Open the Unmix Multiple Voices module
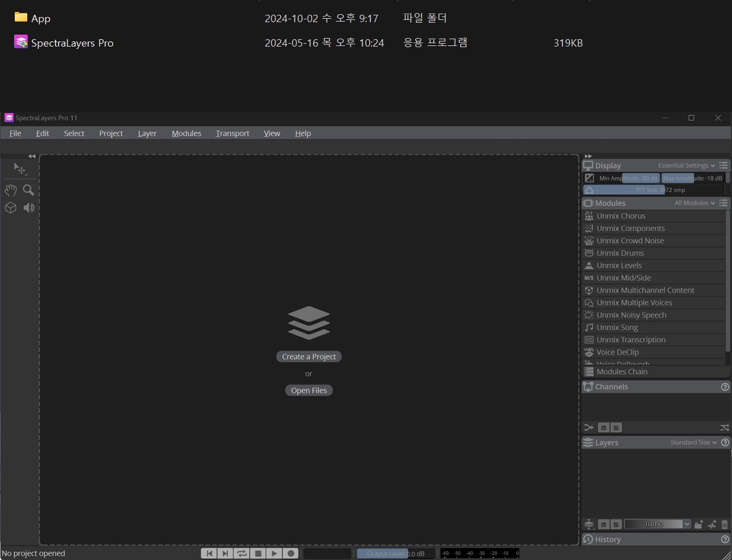The height and width of the screenshot is (560, 732). [654, 303]
